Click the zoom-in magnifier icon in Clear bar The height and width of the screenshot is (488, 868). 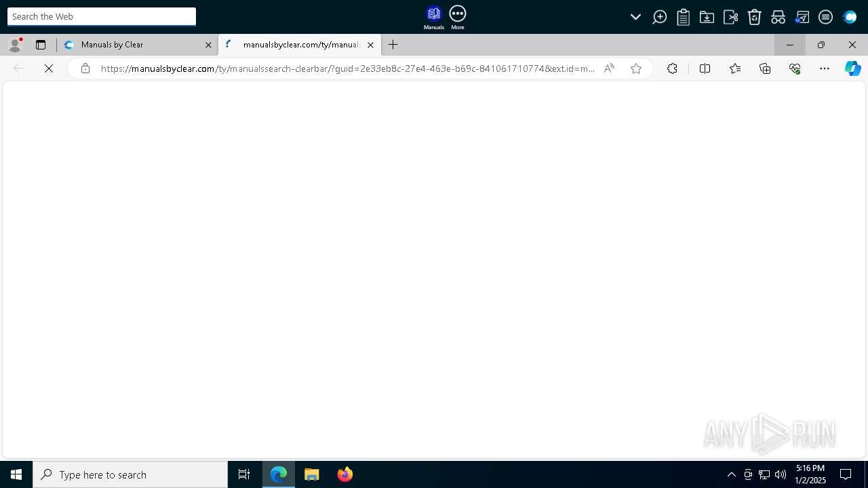[x=659, y=17]
